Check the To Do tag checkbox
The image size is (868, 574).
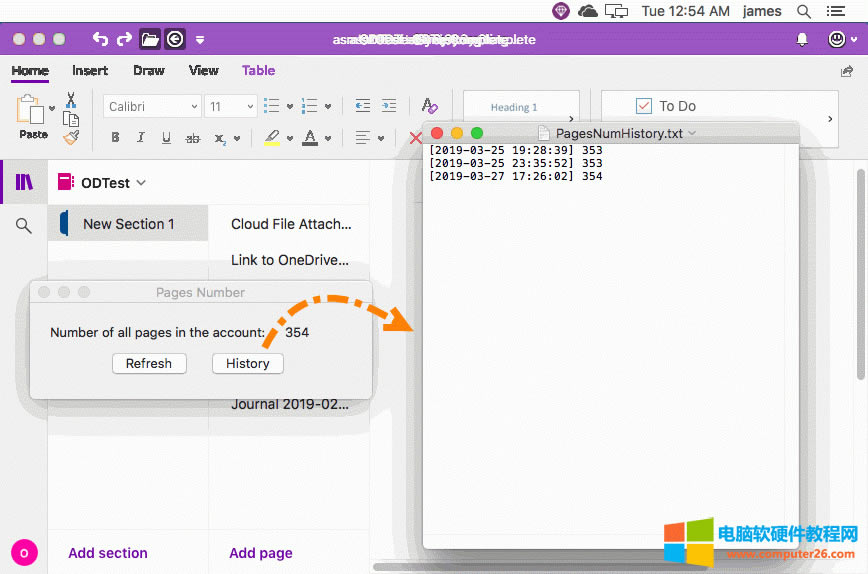click(x=644, y=106)
